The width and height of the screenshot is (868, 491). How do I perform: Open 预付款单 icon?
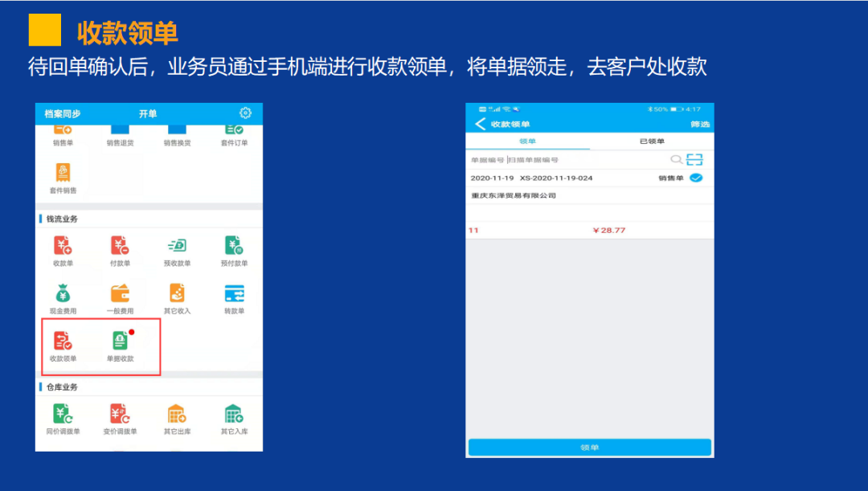234,245
